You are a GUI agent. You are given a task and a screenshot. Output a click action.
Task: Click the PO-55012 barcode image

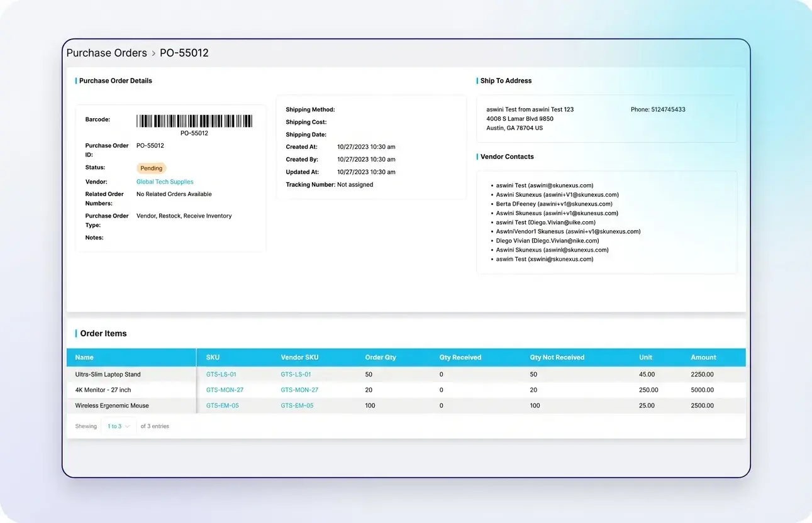point(194,121)
